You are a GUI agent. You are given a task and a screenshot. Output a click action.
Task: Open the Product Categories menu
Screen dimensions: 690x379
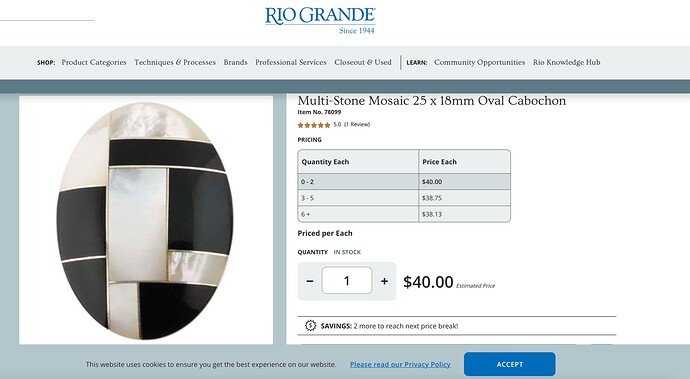click(x=94, y=62)
